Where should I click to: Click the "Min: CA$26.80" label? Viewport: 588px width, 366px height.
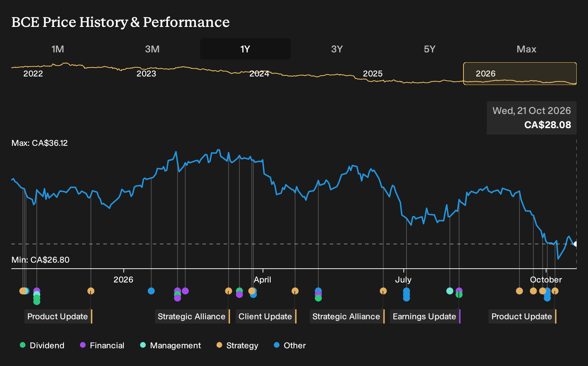(40, 260)
